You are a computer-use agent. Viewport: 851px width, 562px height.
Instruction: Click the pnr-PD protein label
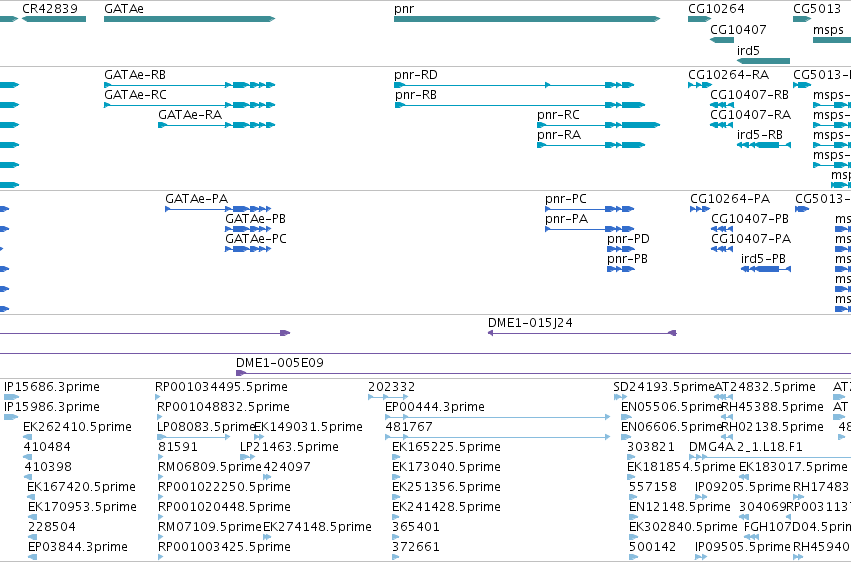628,239
